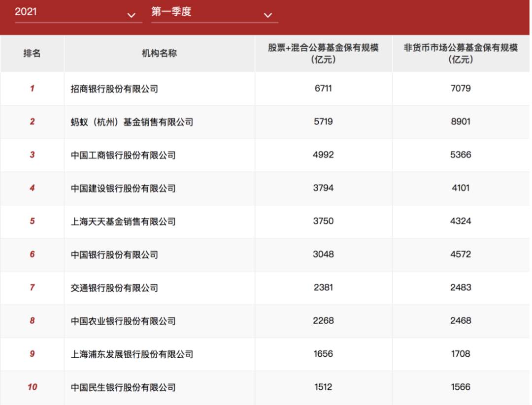Select 中国农业银行股份有限公司 row
532x405 pixels.
click(x=265, y=321)
